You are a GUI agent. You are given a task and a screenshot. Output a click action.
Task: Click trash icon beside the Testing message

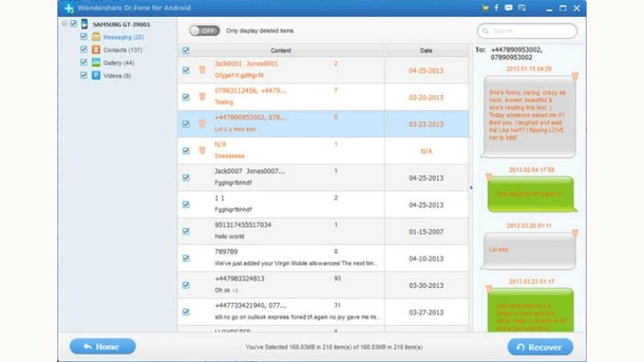coord(202,97)
